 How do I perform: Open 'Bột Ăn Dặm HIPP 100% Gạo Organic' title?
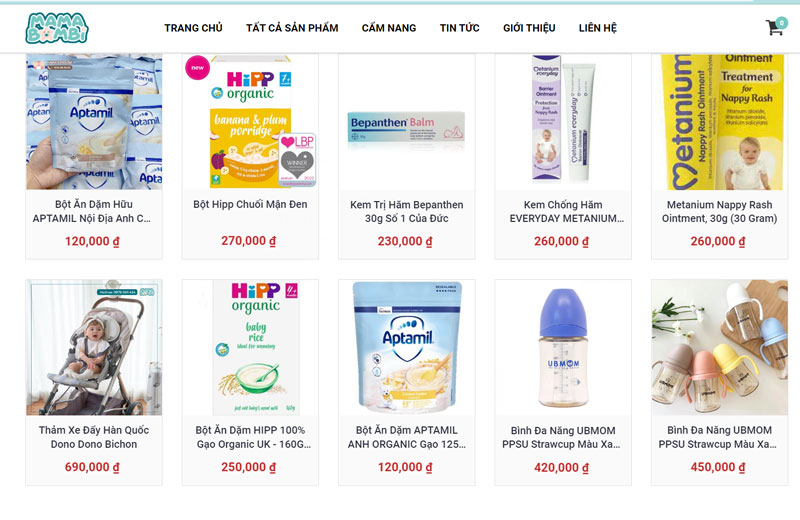pos(251,437)
